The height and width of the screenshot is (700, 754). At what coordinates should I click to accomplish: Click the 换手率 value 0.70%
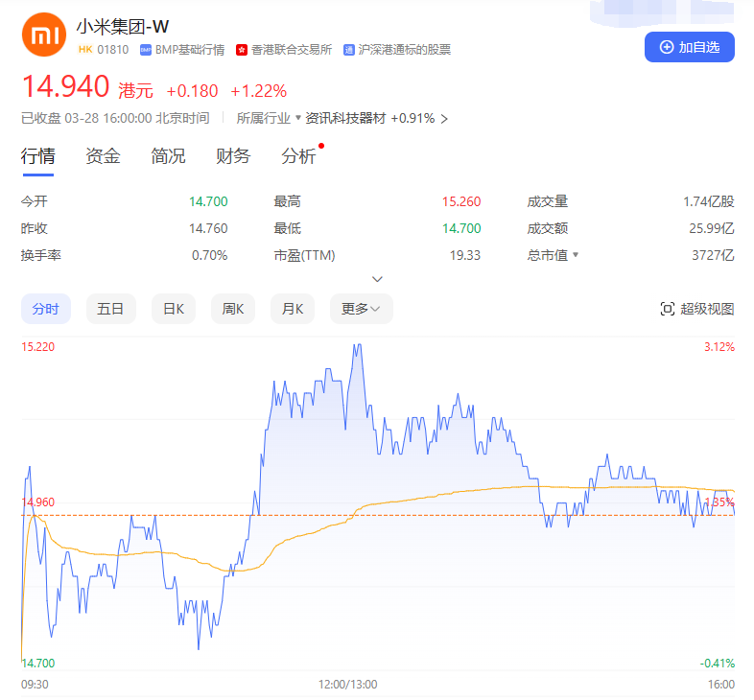(210, 255)
